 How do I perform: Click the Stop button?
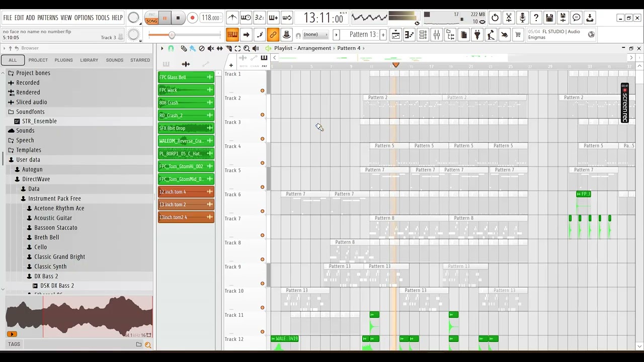[x=178, y=18]
